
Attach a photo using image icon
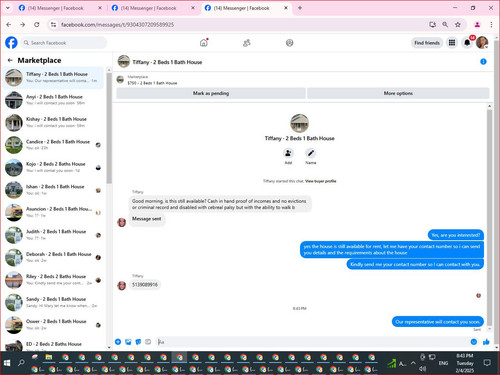tap(128, 342)
